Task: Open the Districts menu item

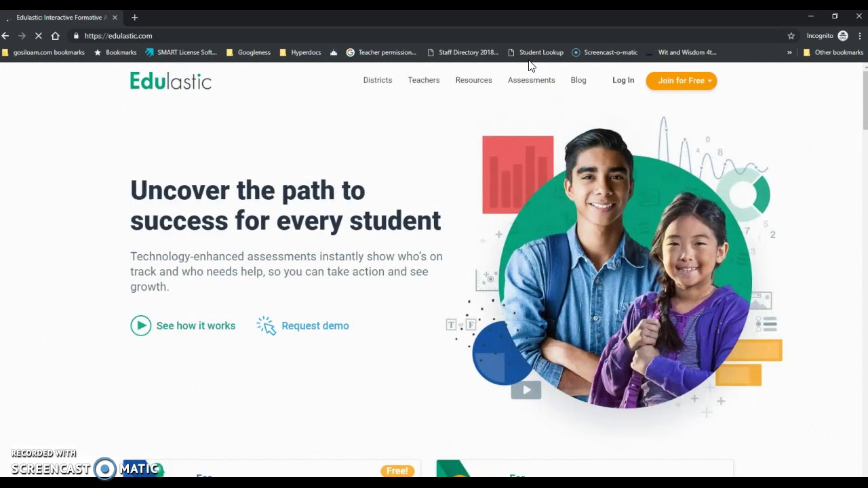Action: pyautogui.click(x=378, y=80)
